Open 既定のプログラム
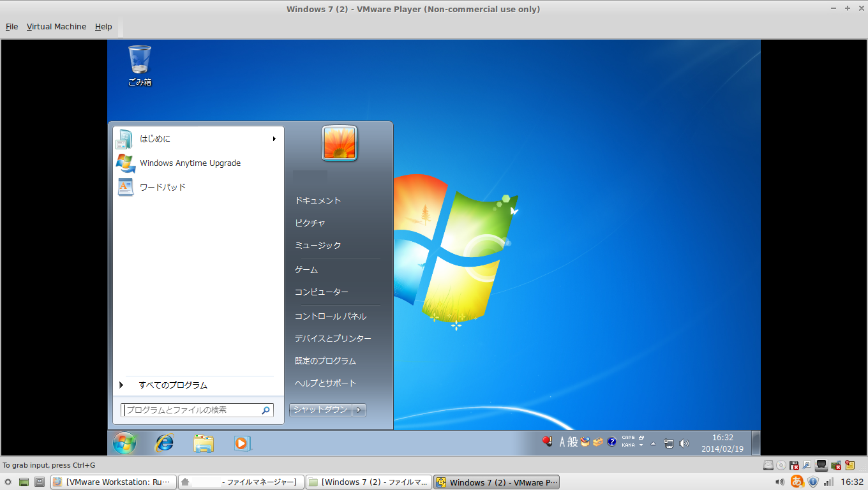868x490 pixels. 325,360
